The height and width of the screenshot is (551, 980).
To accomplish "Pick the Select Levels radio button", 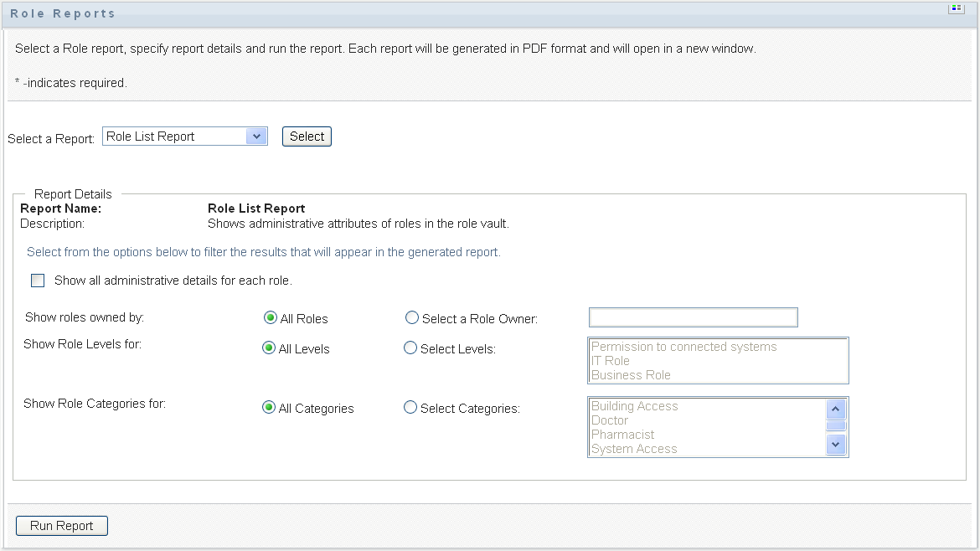I will click(410, 348).
